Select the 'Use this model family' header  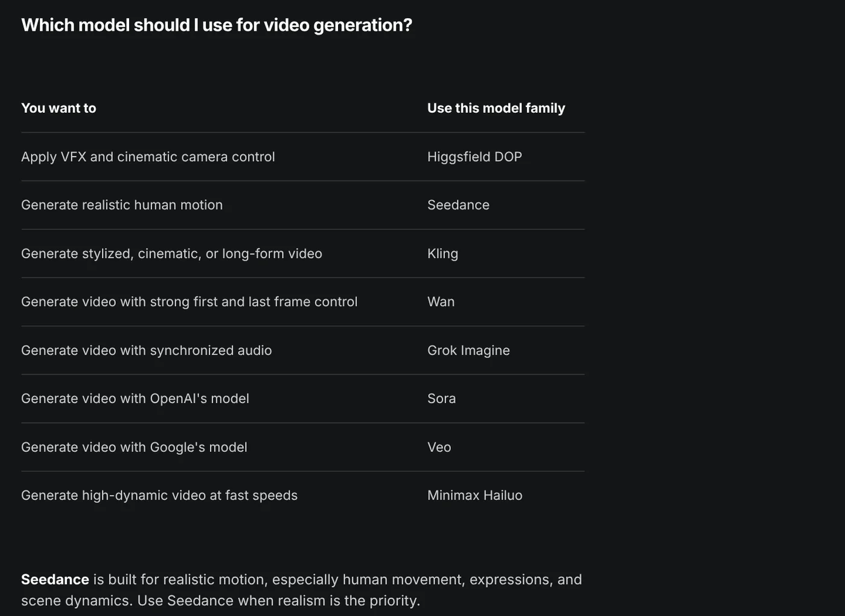pyautogui.click(x=496, y=108)
